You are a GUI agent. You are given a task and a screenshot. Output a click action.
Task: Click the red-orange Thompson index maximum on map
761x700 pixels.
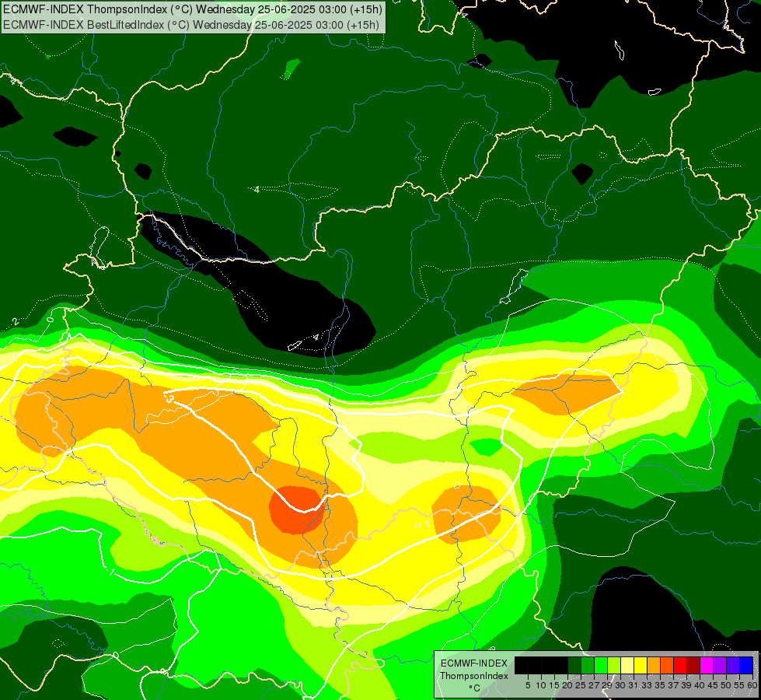pos(296,510)
